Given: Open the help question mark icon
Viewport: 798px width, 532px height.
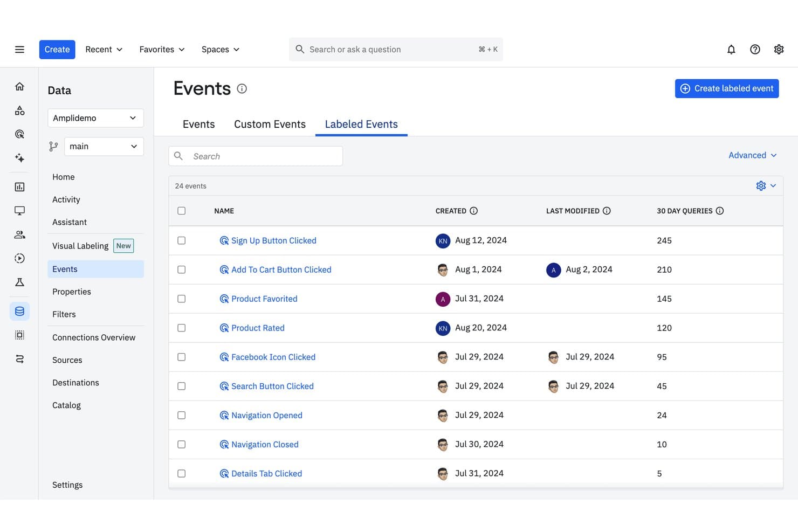Looking at the screenshot, I should [755, 50].
